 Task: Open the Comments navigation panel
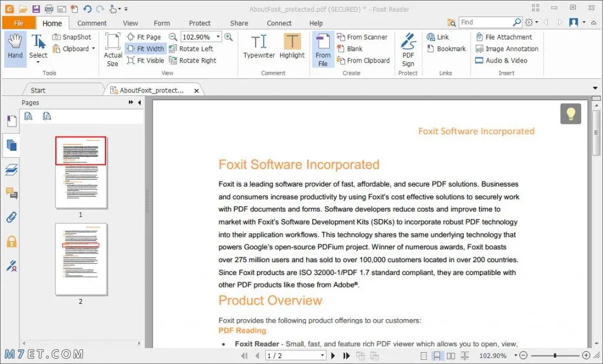(12, 193)
